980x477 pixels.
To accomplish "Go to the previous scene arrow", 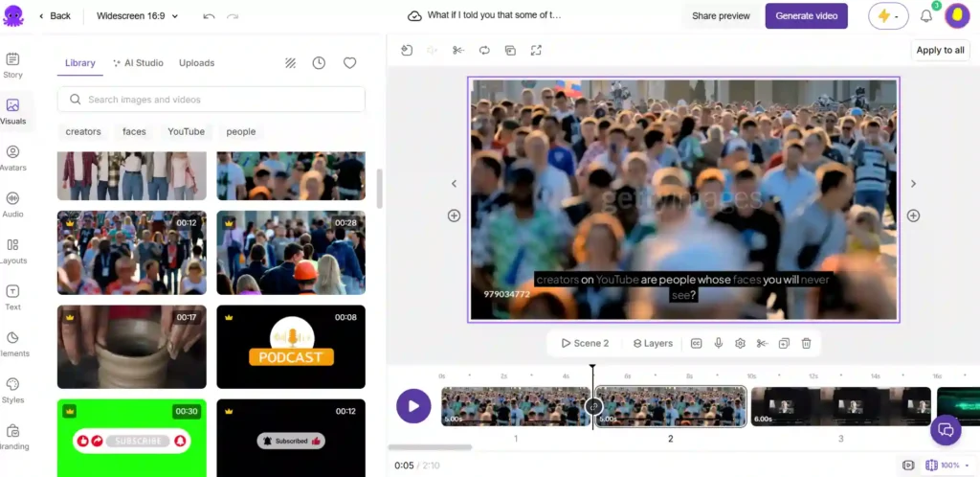I will (x=454, y=184).
